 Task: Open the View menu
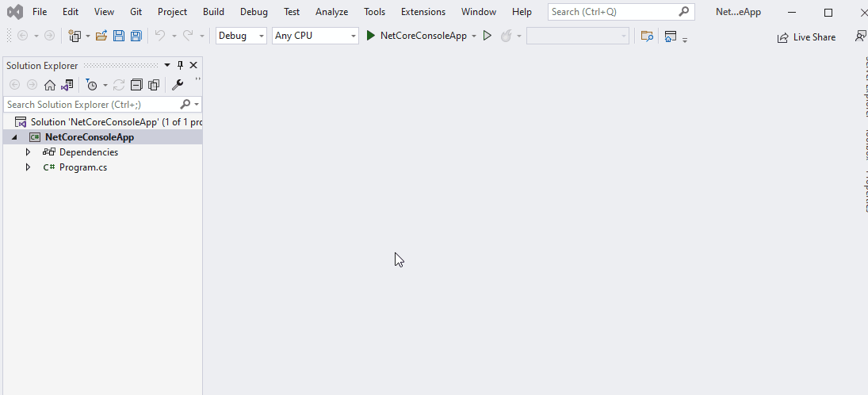tap(104, 12)
